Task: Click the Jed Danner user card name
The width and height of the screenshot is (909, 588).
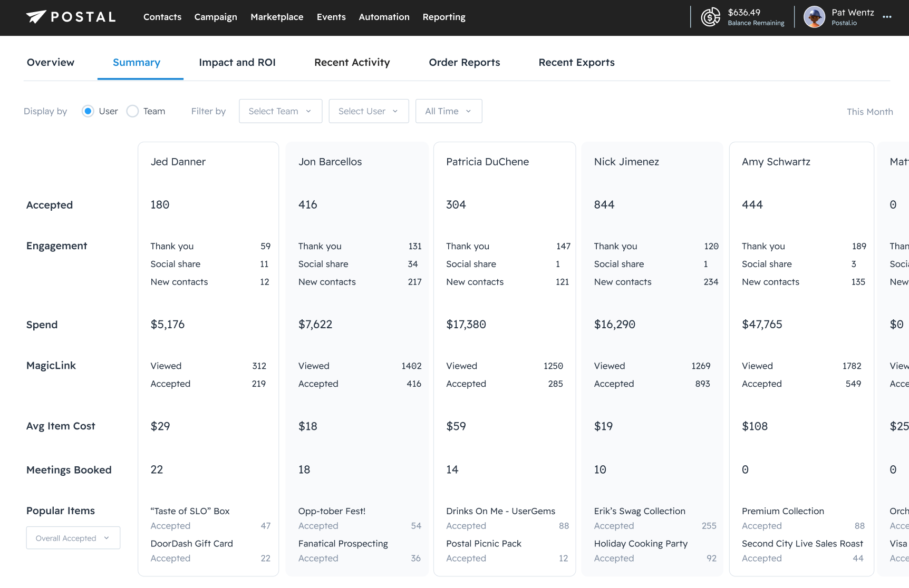Action: (178, 162)
